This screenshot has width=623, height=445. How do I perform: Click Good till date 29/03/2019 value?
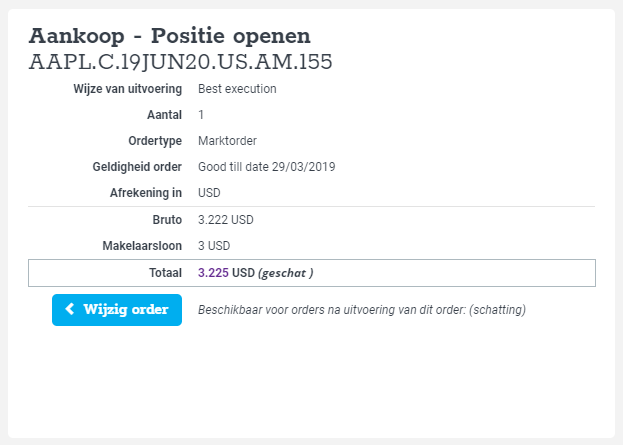point(267,166)
